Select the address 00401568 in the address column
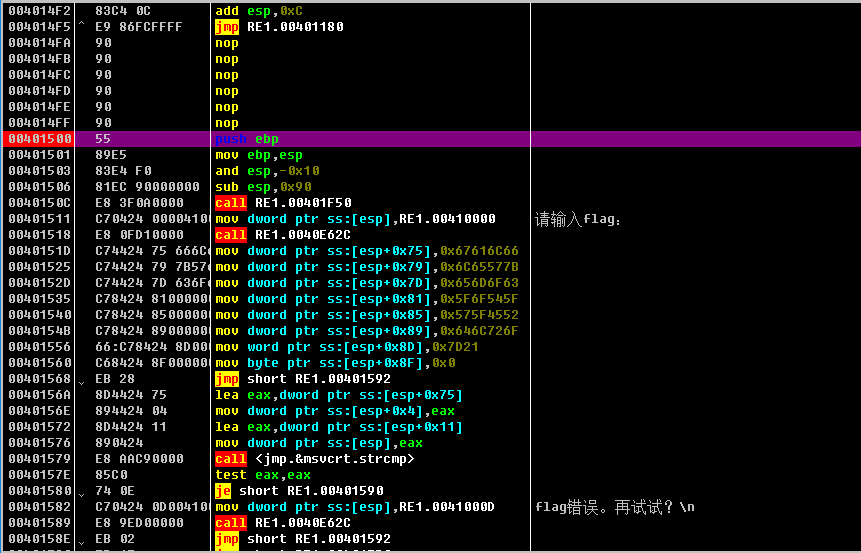This screenshot has height=553, width=861. 39,379
